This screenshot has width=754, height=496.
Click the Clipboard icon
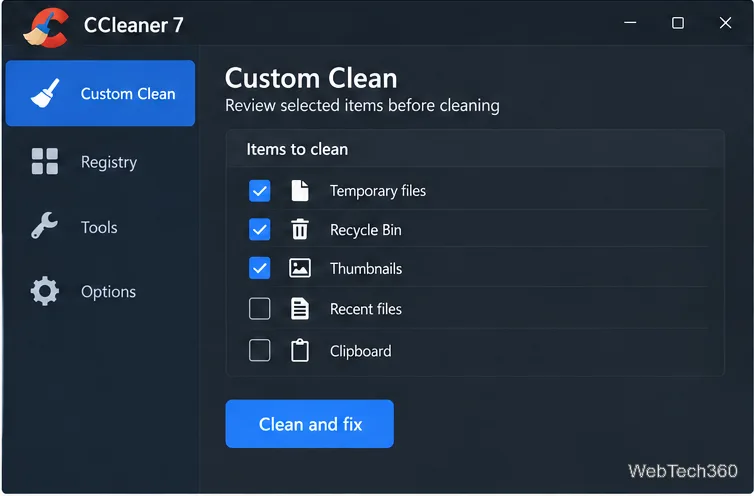300,350
